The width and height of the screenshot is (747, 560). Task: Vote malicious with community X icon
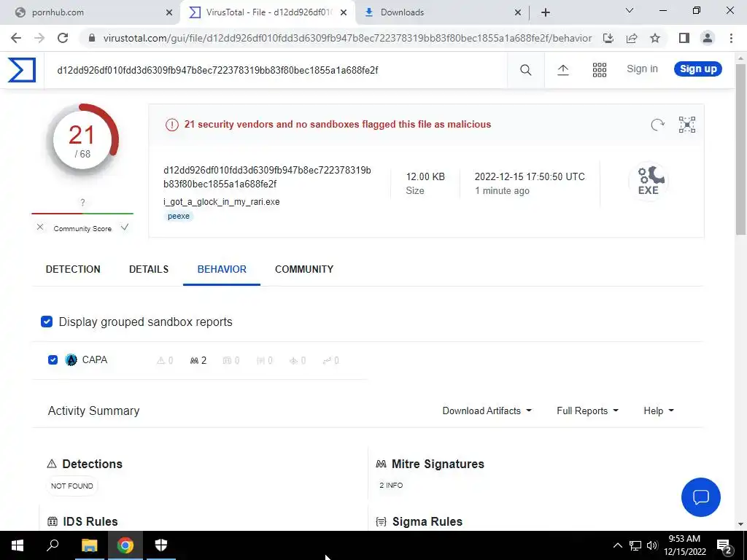40,227
